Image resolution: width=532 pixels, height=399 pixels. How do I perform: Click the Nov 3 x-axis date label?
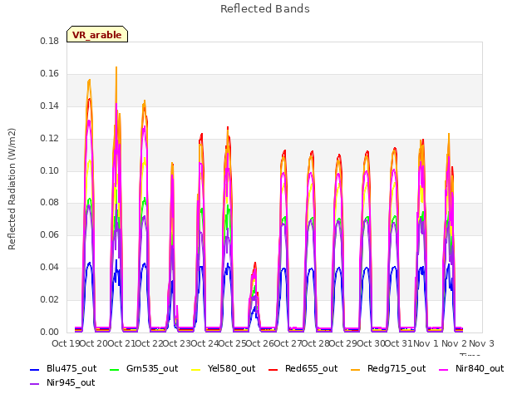click(481, 343)
